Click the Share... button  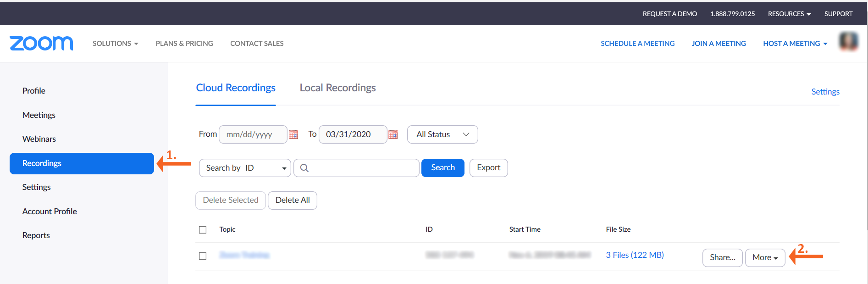click(722, 257)
